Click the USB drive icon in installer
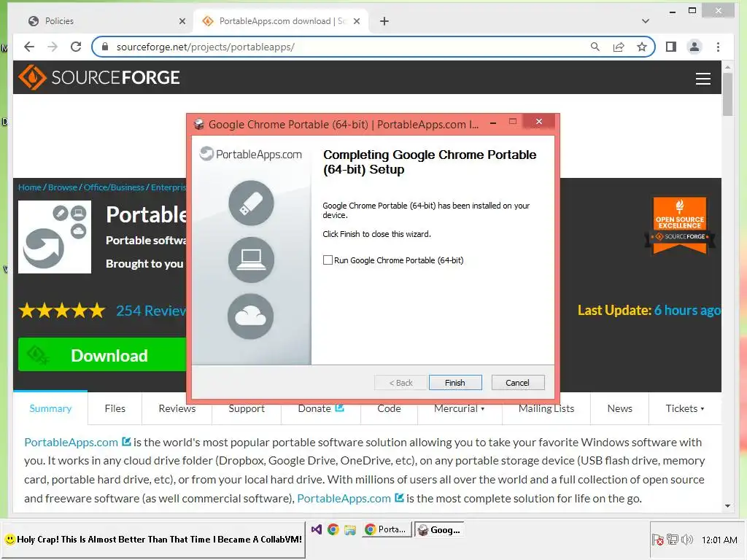Screen dimensions: 747x560 click(x=251, y=203)
